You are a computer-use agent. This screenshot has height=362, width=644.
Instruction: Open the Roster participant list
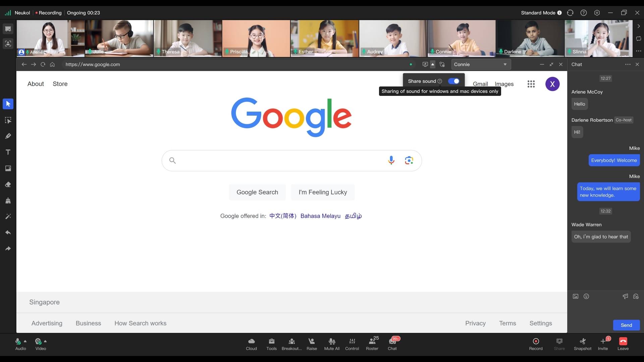pos(372,342)
